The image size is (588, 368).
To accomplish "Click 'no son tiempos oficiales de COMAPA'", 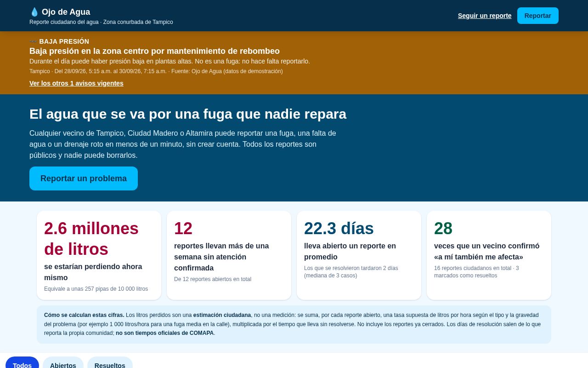I will tap(164, 333).
